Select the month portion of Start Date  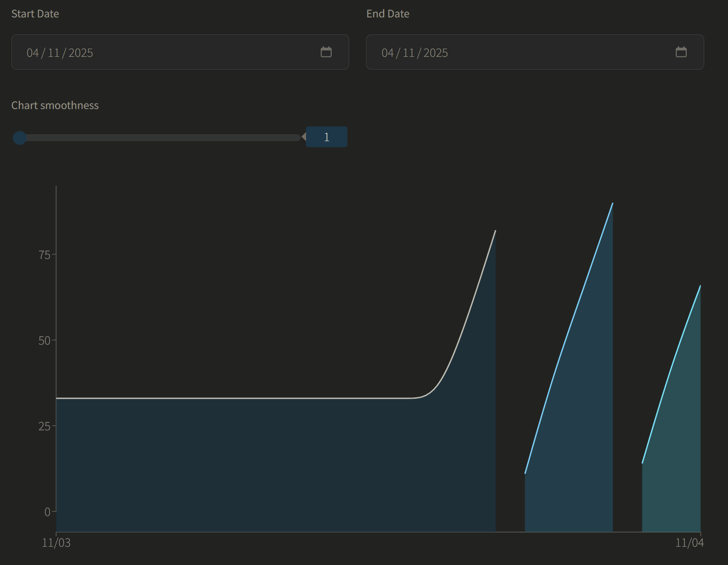tap(54, 53)
